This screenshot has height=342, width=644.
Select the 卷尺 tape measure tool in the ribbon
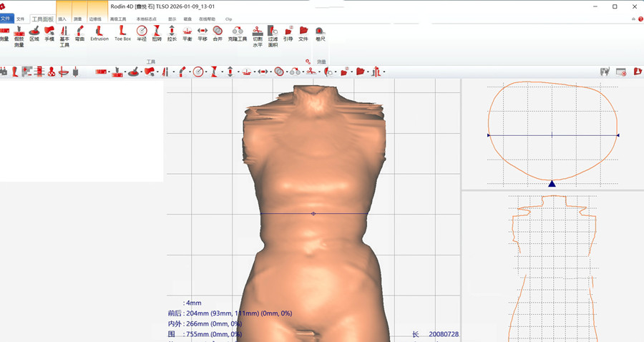[321, 34]
